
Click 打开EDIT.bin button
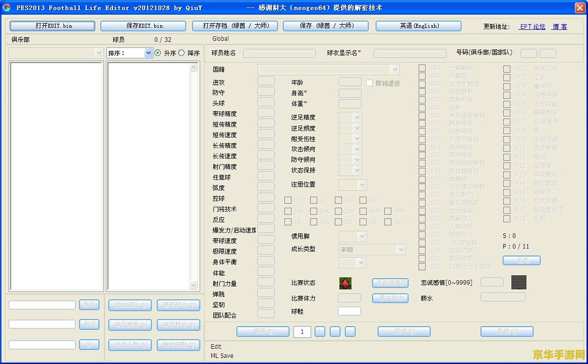(x=52, y=26)
